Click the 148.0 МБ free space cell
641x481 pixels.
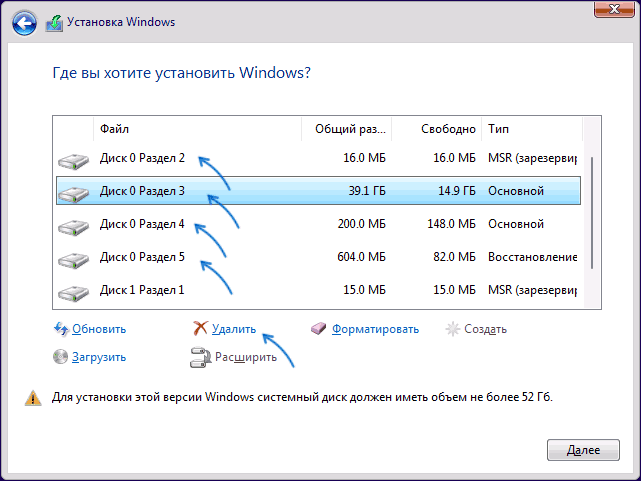point(451,224)
